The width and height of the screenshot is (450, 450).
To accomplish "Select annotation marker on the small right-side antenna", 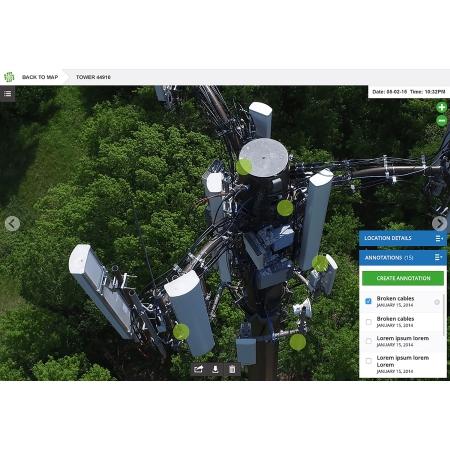I will (320, 264).
